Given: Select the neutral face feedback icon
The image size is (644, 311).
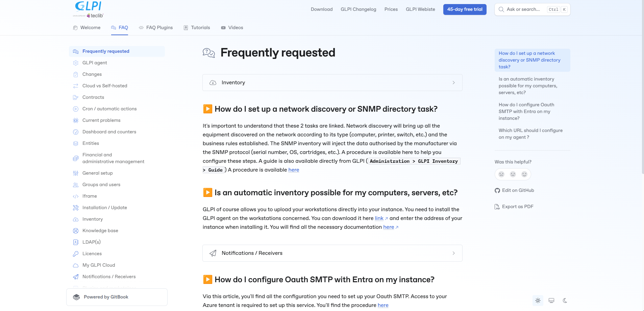Looking at the screenshot, I should coord(513,174).
